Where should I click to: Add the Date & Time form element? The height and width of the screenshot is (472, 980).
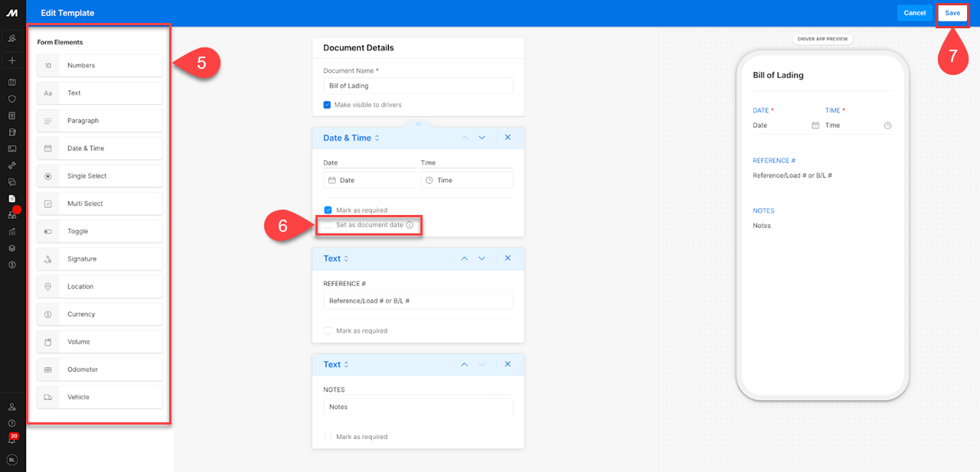[100, 148]
